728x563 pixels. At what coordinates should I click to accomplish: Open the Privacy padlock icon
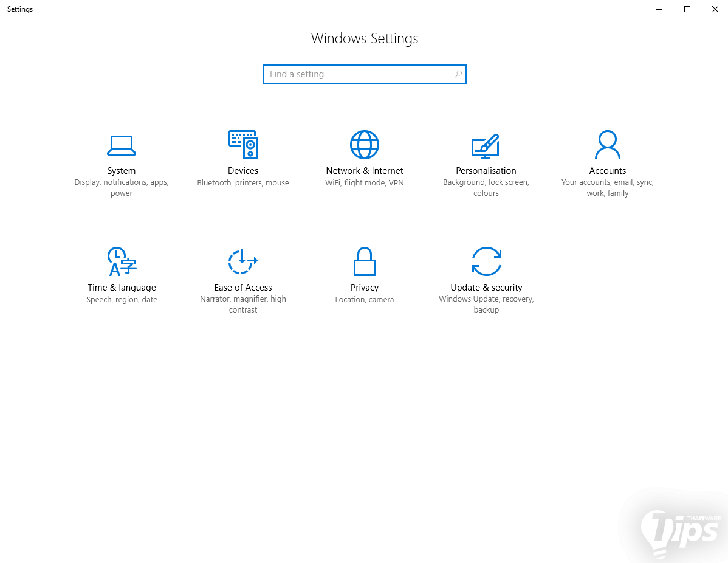(x=365, y=261)
